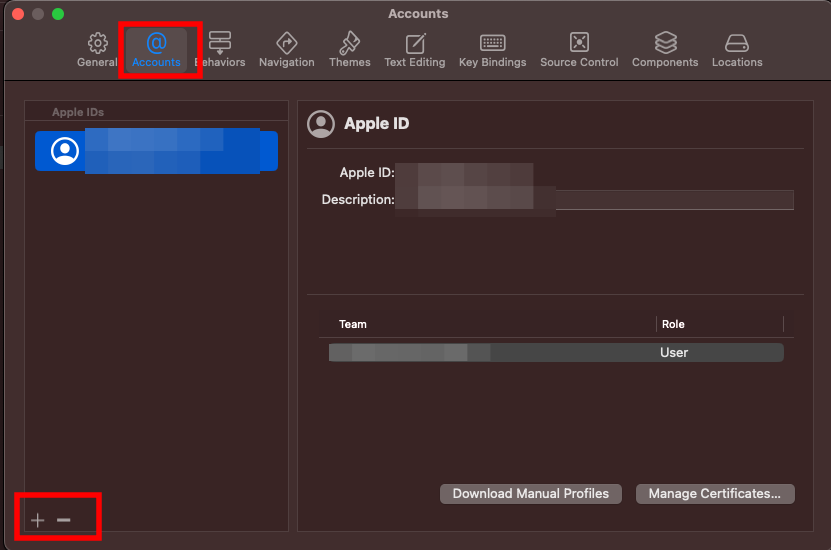831x550 pixels.
Task: Click the Download Manual Profiles button
Action: tap(531, 494)
